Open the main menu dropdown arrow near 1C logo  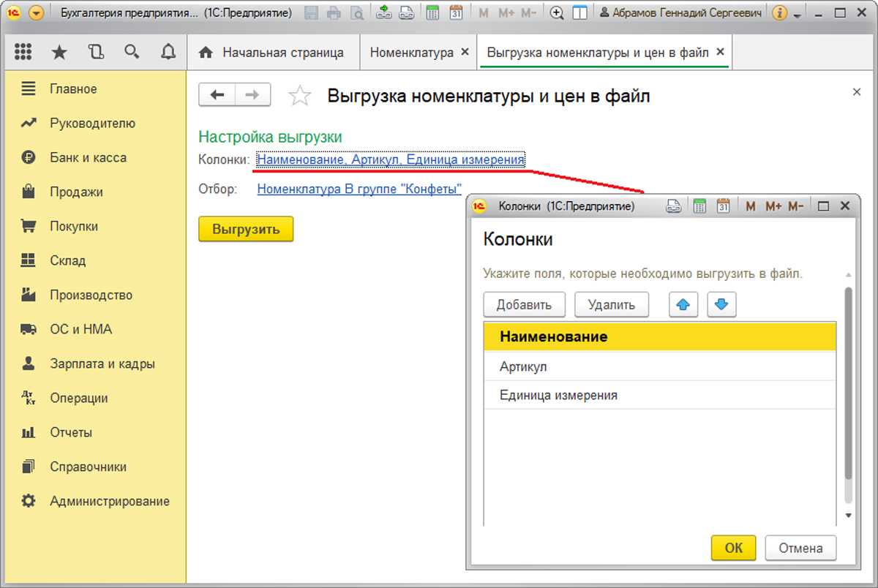tap(36, 13)
